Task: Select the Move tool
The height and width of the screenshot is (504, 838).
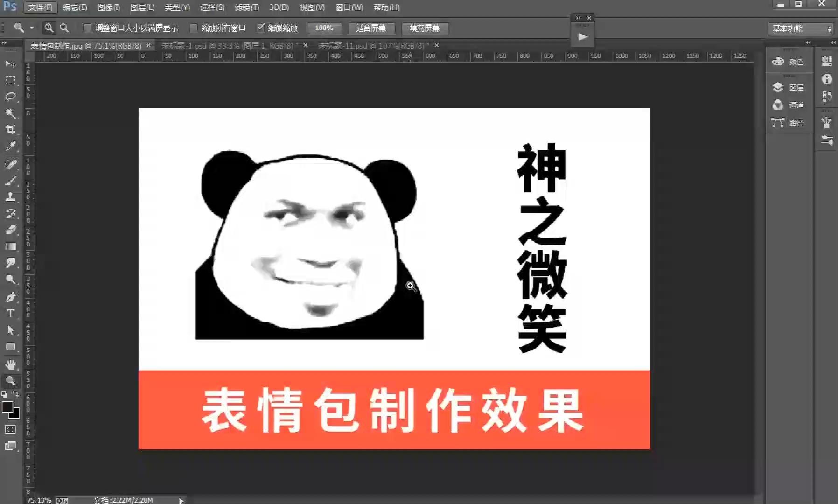Action: [10, 63]
